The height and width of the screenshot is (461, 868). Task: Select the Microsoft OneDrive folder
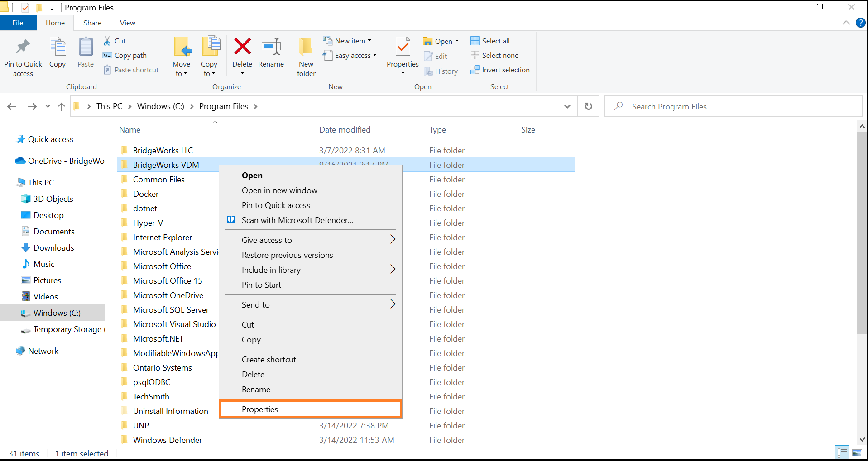click(168, 295)
